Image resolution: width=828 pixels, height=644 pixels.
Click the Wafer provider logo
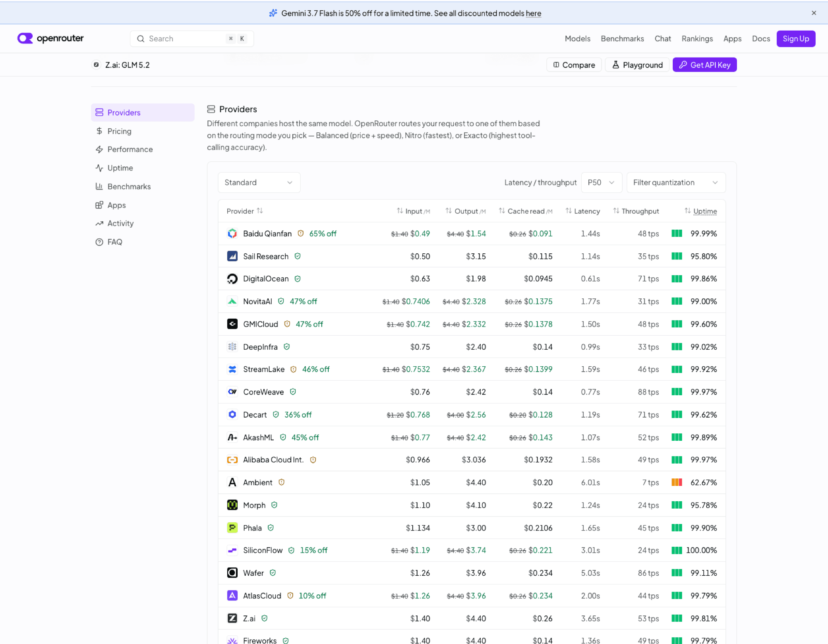[232, 573]
